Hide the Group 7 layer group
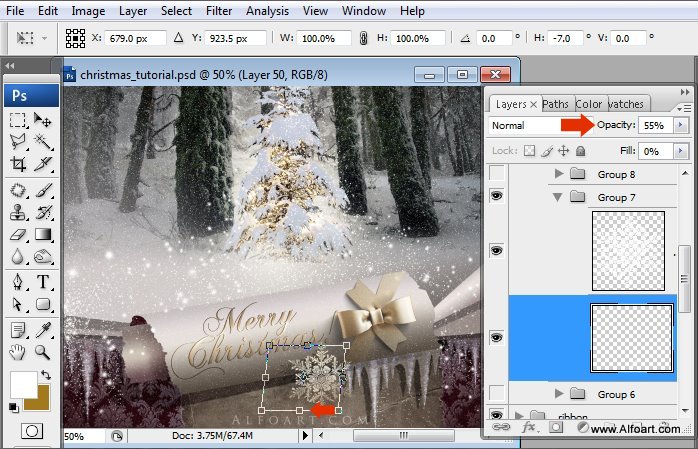This screenshot has height=449, width=698. (x=496, y=196)
